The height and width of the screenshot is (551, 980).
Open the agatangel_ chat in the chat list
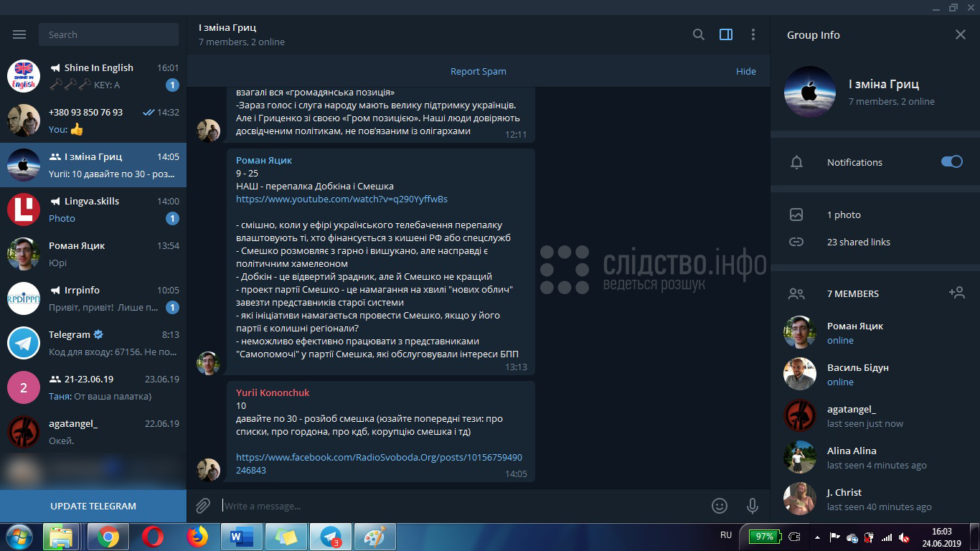(93, 432)
